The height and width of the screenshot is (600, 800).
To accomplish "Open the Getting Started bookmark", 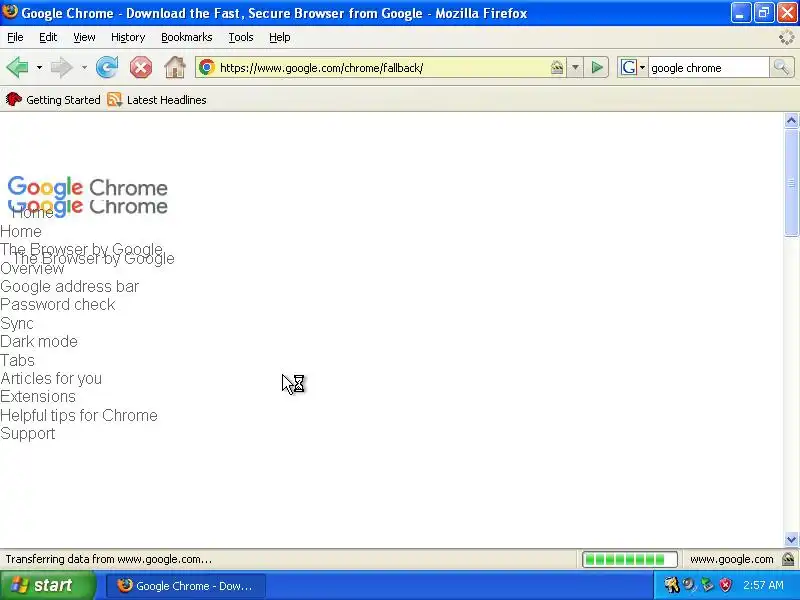I will coord(53,99).
